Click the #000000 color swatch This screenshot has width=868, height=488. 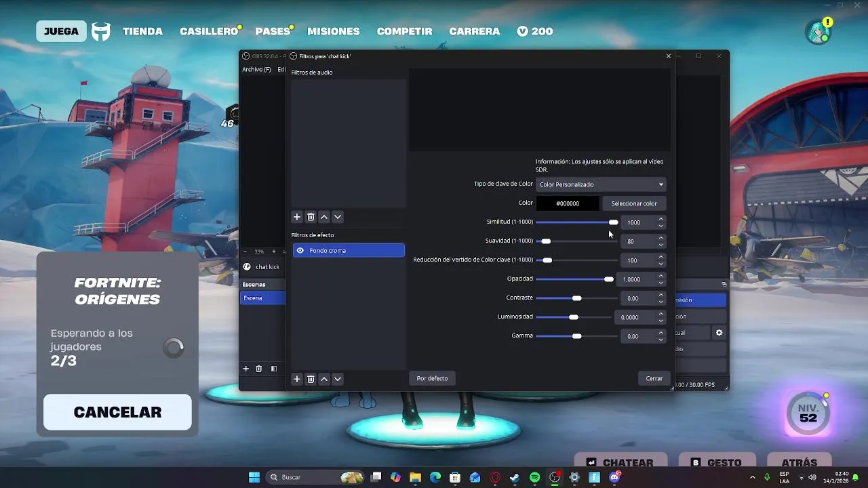pyautogui.click(x=568, y=203)
